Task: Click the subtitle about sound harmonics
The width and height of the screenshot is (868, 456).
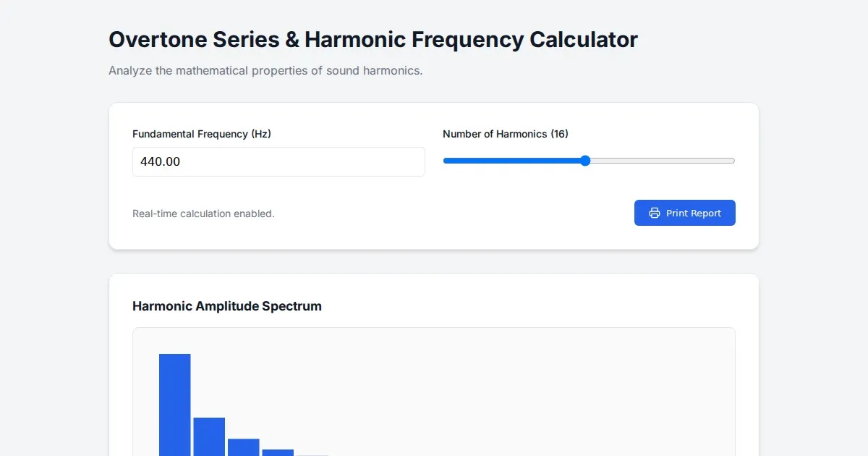Action: click(x=265, y=71)
